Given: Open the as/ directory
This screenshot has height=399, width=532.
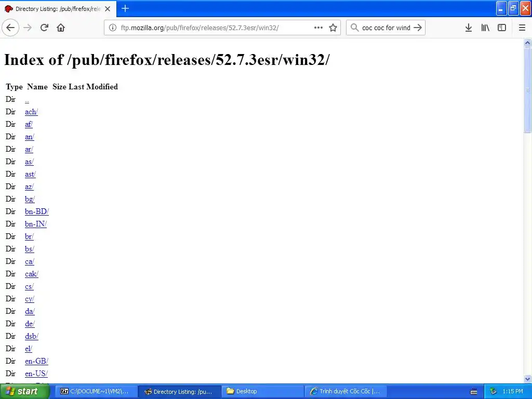Looking at the screenshot, I should coord(29,162).
